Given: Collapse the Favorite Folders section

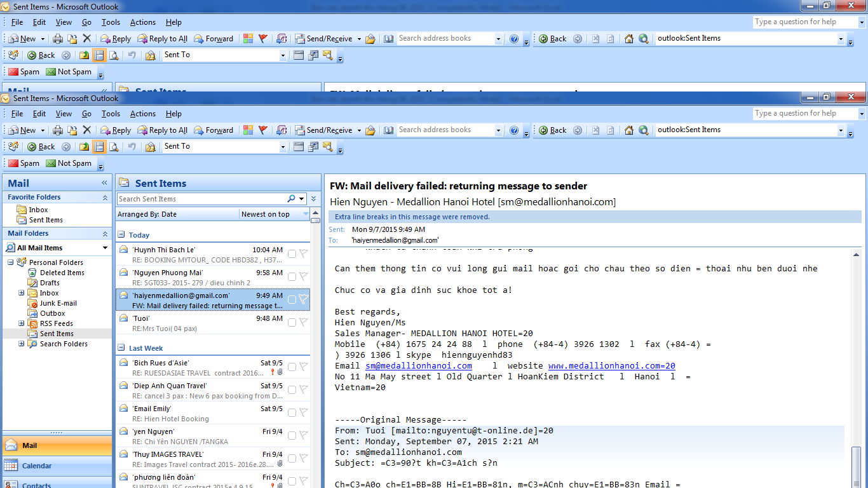Looking at the screenshot, I should (x=105, y=198).
